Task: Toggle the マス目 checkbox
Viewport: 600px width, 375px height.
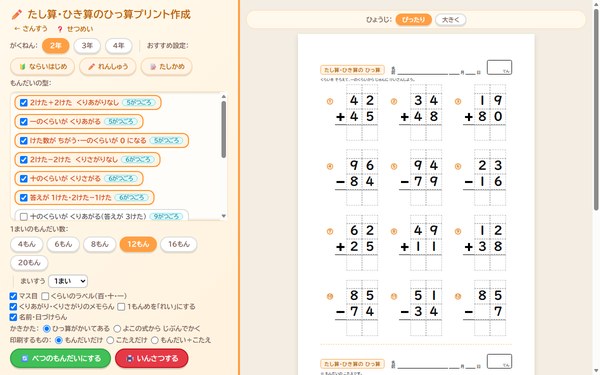Action: point(13,296)
